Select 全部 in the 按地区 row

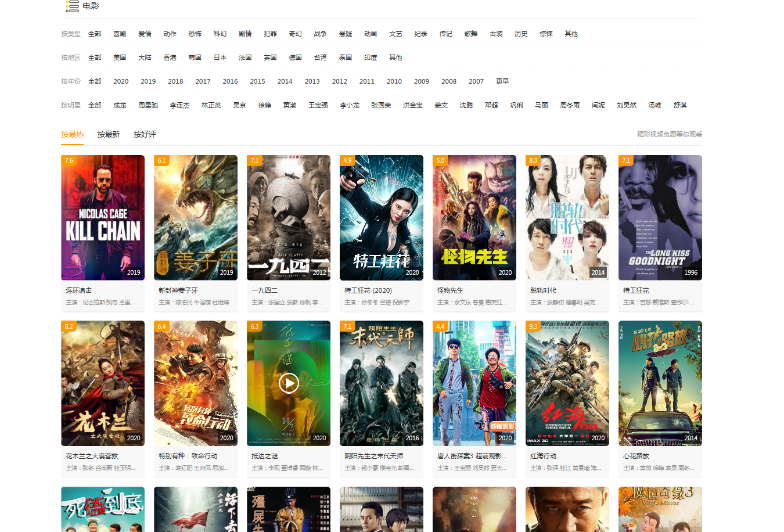(x=95, y=57)
